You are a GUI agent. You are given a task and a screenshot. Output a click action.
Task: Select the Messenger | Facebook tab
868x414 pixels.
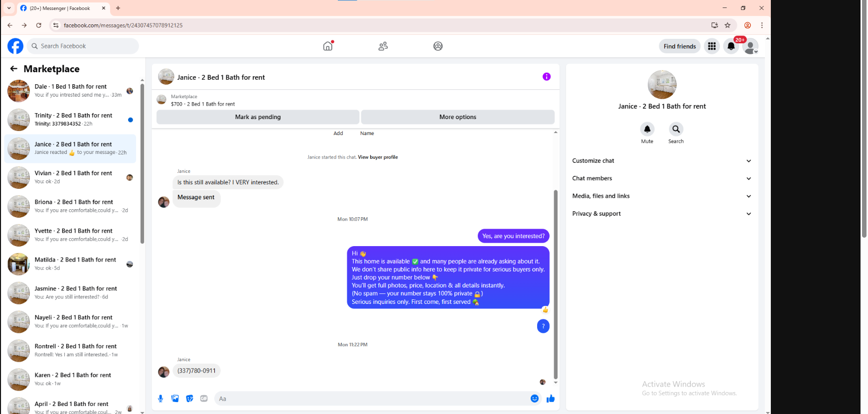click(63, 8)
